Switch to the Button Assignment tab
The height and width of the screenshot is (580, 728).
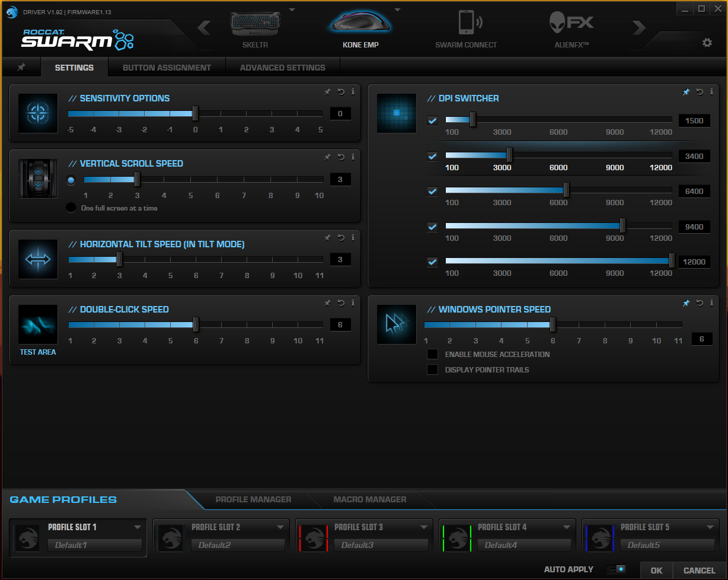point(167,68)
